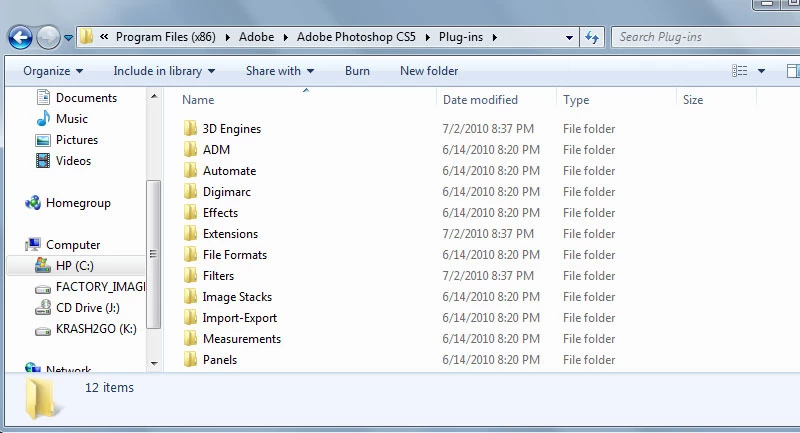
Task: Select the Measurements folder
Action: (232, 339)
